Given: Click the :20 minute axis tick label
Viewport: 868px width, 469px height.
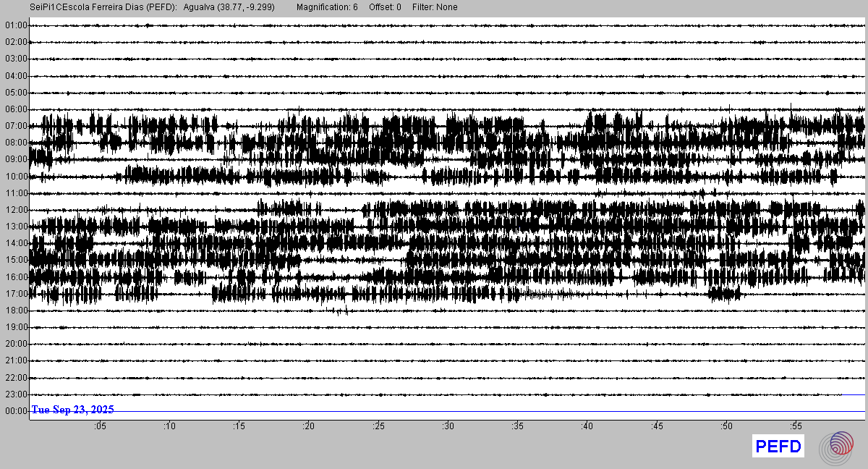Looking at the screenshot, I should [308, 426].
